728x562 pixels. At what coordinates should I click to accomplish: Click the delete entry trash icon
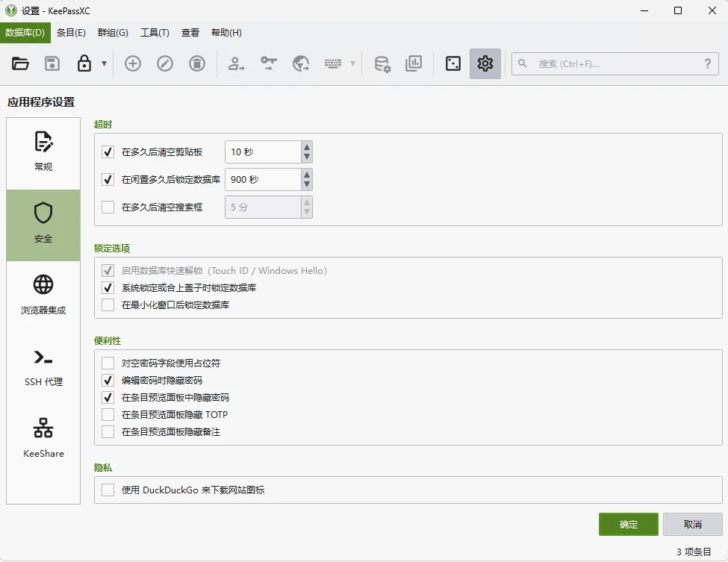pyautogui.click(x=197, y=63)
